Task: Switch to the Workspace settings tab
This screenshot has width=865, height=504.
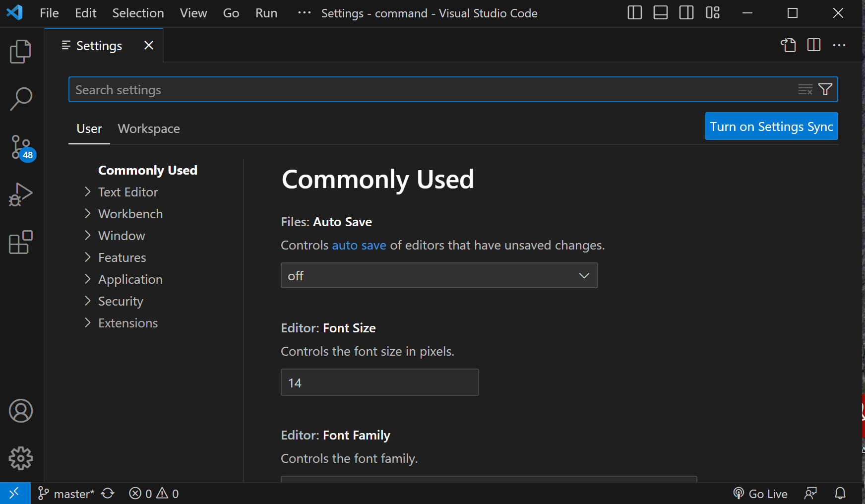Action: (149, 129)
